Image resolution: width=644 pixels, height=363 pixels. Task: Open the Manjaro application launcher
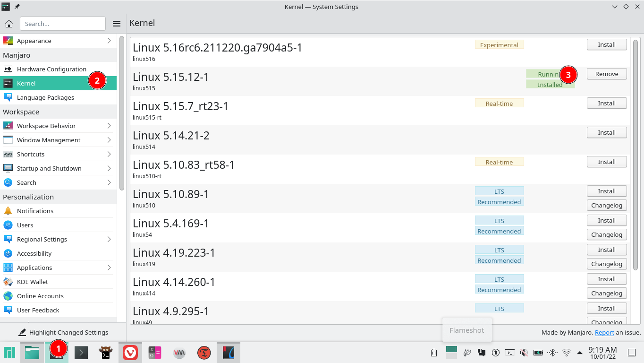[x=9, y=353]
